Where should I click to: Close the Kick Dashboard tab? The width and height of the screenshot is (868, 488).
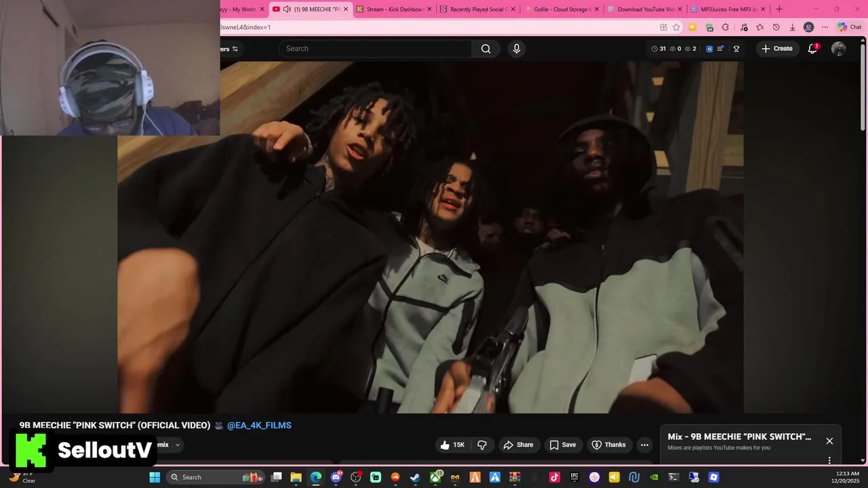(429, 9)
